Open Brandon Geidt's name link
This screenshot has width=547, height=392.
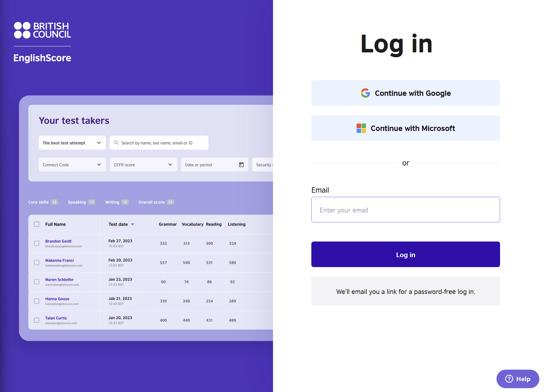click(58, 241)
